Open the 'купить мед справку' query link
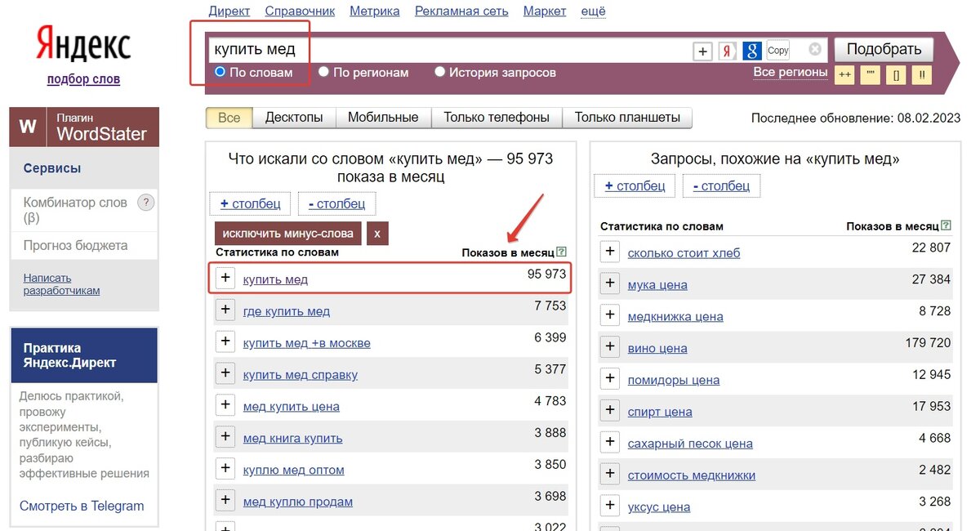 click(x=301, y=374)
